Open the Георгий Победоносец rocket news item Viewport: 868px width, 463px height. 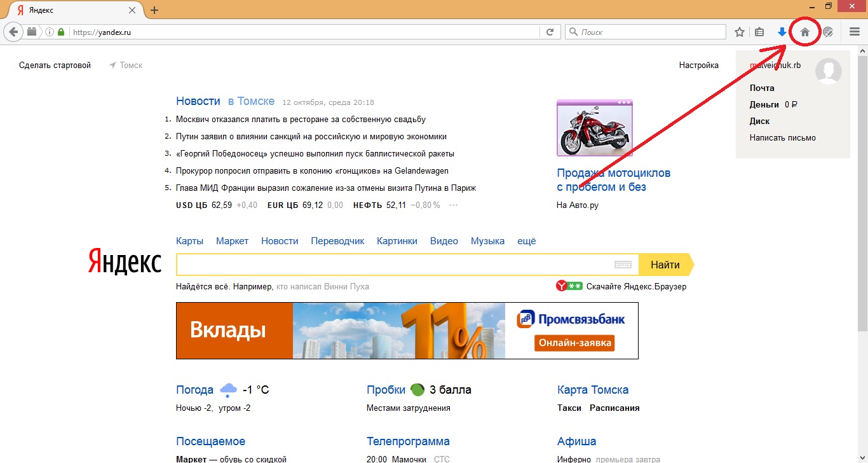click(x=315, y=154)
